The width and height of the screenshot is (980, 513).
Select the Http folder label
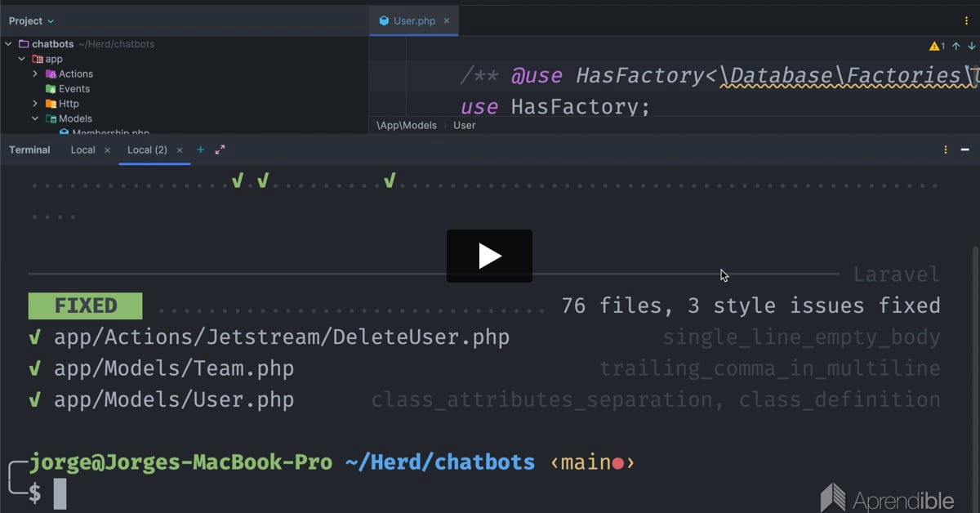coord(69,104)
